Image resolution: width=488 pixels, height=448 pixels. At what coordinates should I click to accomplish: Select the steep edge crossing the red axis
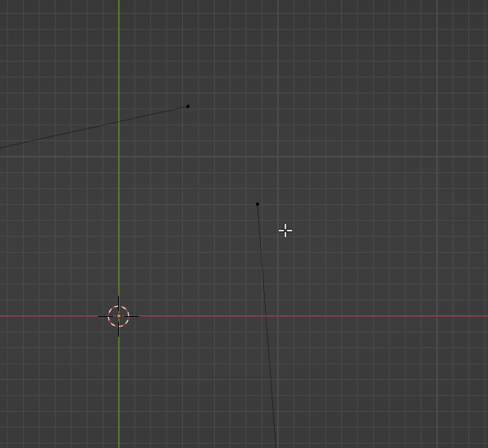[267, 327]
